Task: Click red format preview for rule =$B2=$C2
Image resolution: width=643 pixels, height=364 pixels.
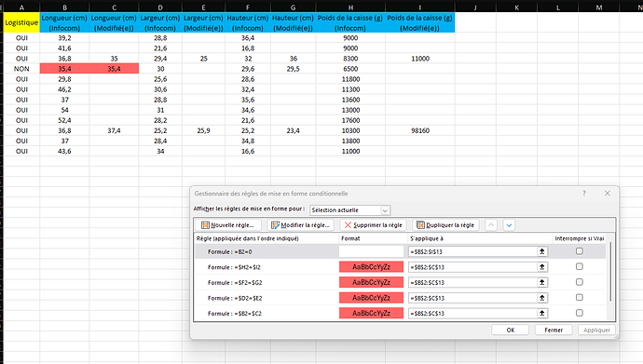Action: 371,313
